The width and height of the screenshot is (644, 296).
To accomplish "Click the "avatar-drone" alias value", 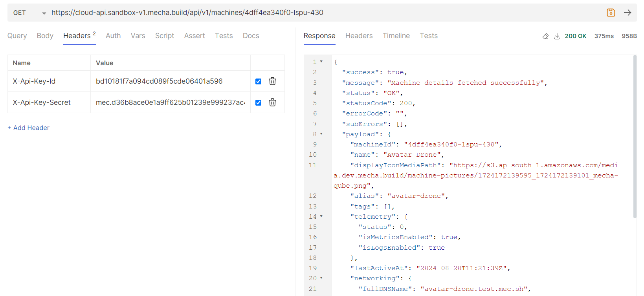I will (416, 196).
